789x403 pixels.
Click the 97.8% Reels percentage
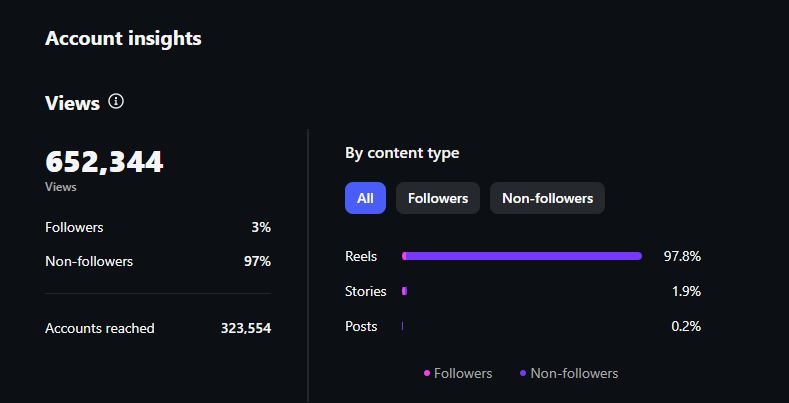pos(682,256)
